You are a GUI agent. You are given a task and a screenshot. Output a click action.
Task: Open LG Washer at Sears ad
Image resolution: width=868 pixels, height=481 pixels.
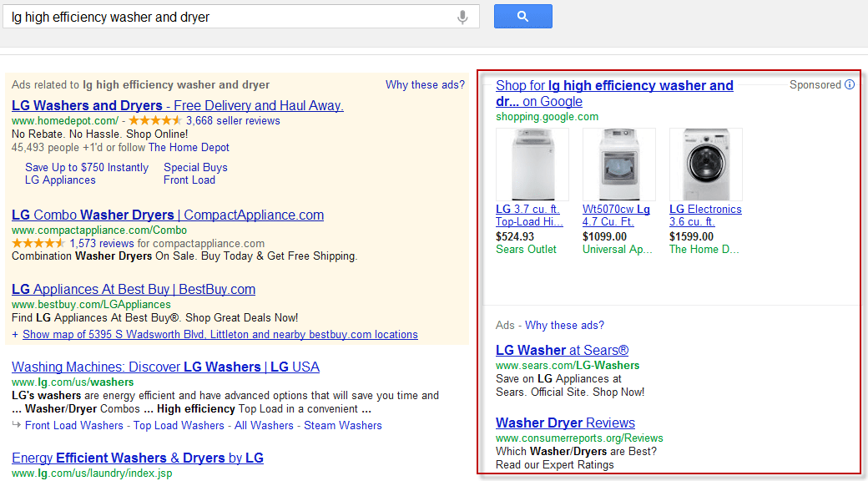pos(563,350)
